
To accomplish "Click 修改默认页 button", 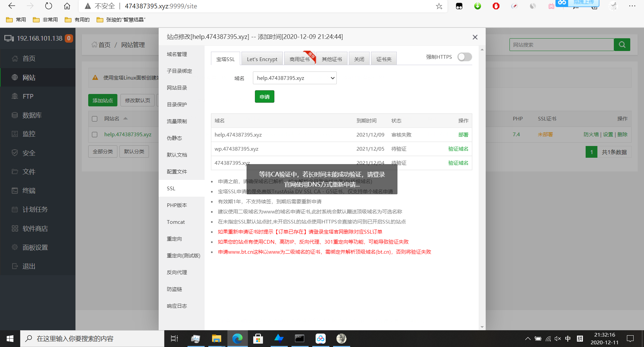I will (138, 100).
